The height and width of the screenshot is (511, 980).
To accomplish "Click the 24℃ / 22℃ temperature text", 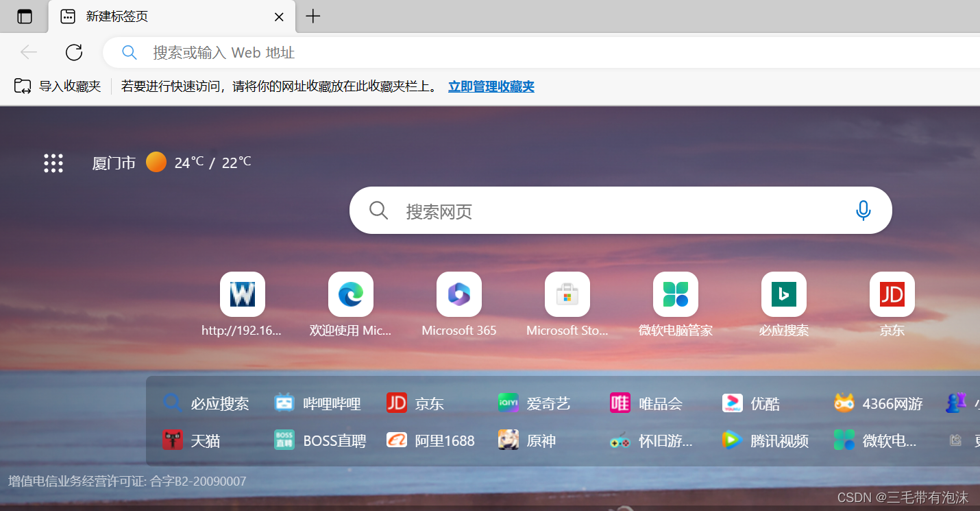I will tap(212, 163).
